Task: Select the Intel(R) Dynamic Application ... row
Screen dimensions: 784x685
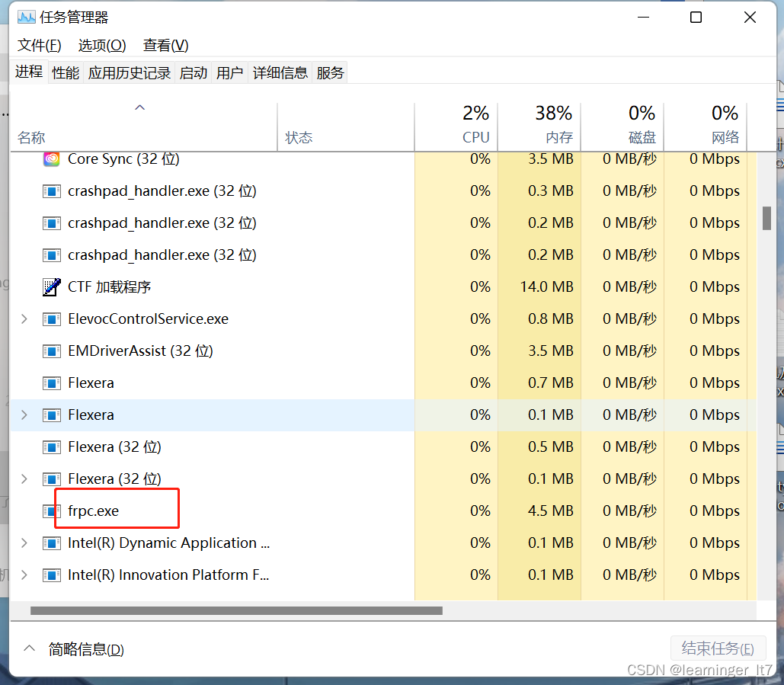Action: [x=383, y=543]
